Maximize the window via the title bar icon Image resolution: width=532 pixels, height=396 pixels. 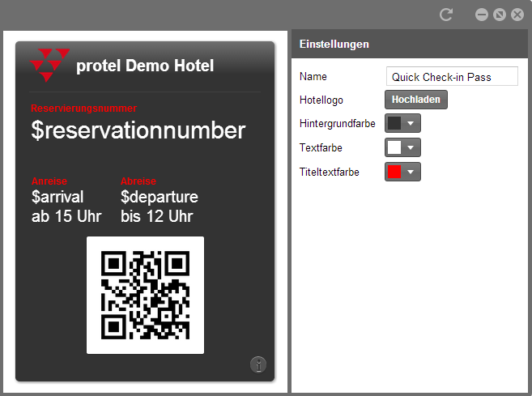(500, 15)
